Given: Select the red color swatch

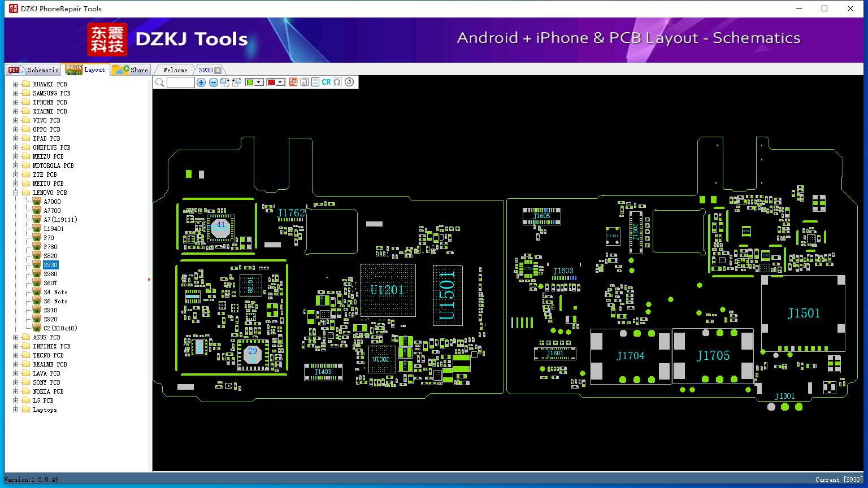Looking at the screenshot, I should [271, 82].
